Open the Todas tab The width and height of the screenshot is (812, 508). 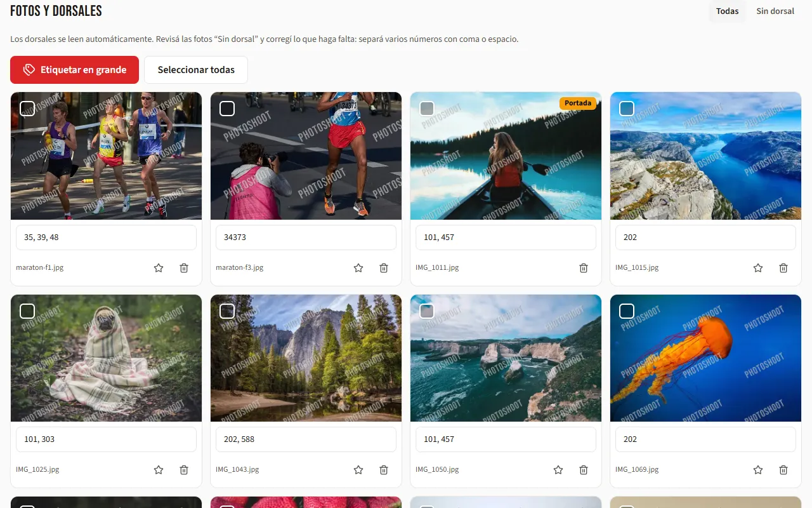coord(728,11)
